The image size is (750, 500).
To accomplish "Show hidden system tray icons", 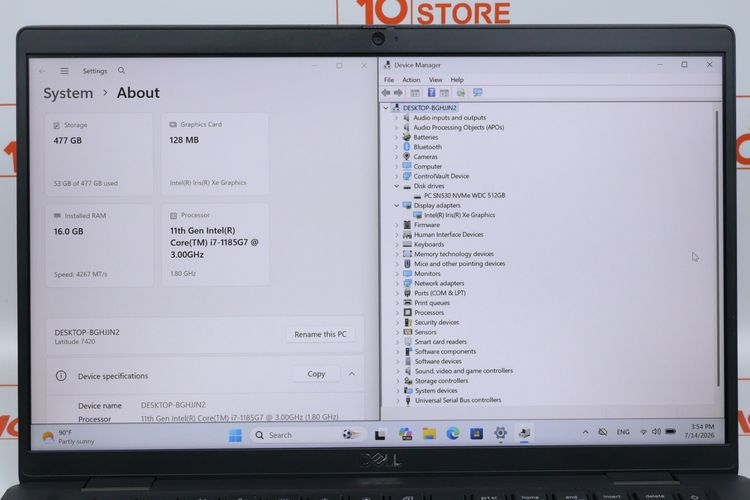I will coord(585,432).
